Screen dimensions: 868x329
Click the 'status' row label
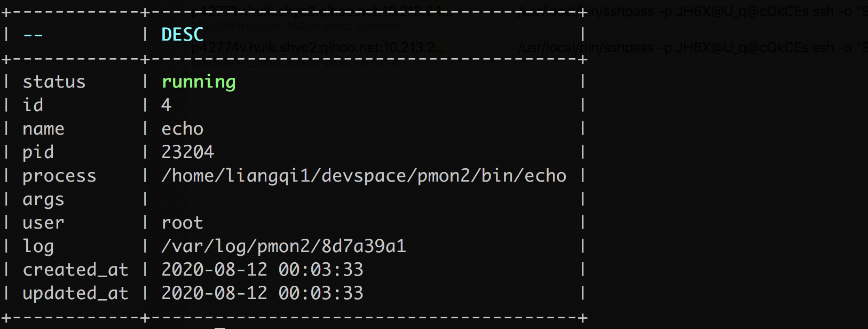click(54, 82)
